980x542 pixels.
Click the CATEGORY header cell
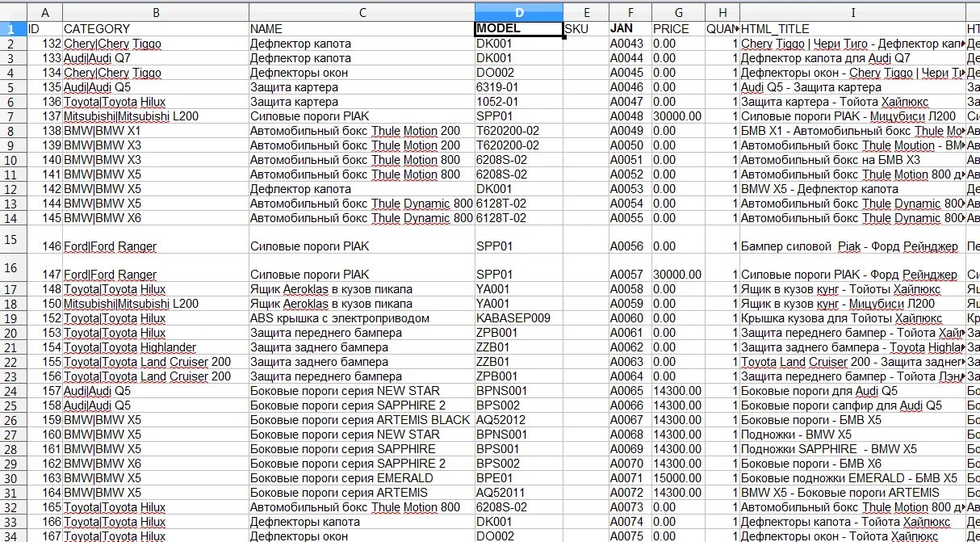[155, 29]
